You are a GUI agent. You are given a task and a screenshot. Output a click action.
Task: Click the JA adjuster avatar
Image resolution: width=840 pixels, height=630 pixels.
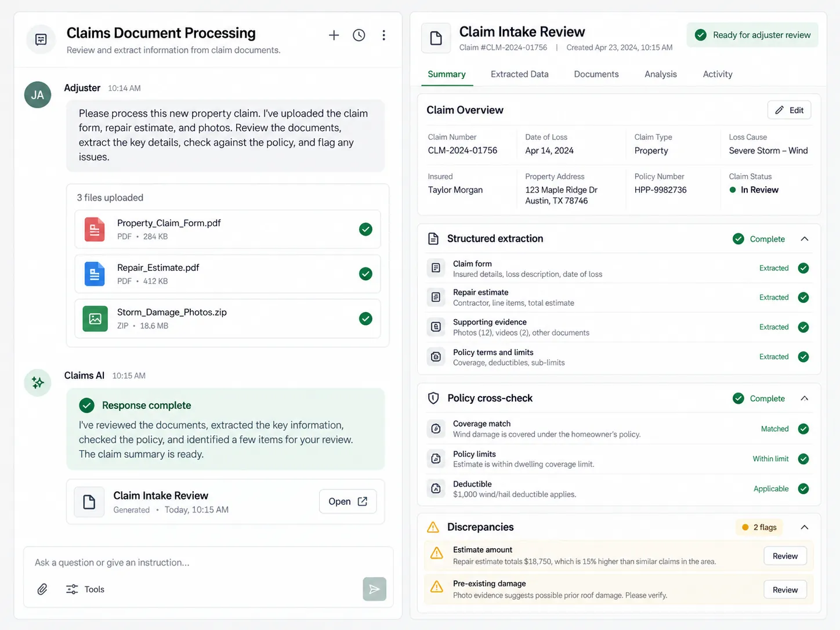(x=38, y=95)
